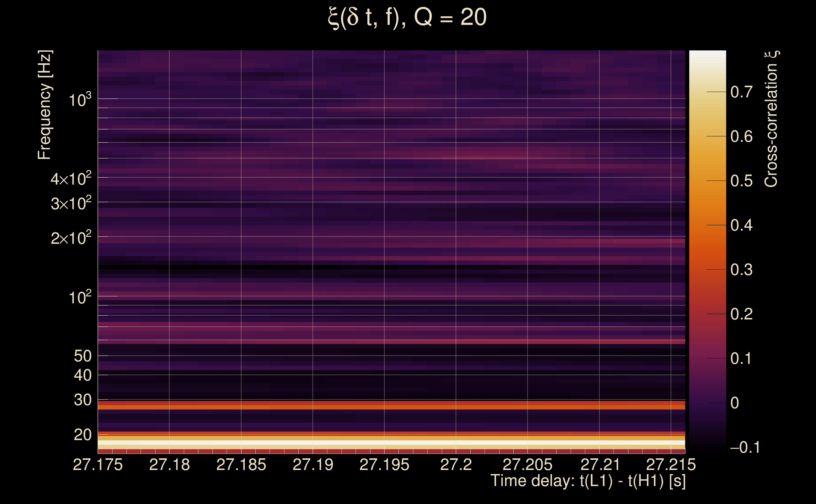Click the 0.4 orange region of the colorbar
This screenshot has height=504, width=816.
(707, 225)
